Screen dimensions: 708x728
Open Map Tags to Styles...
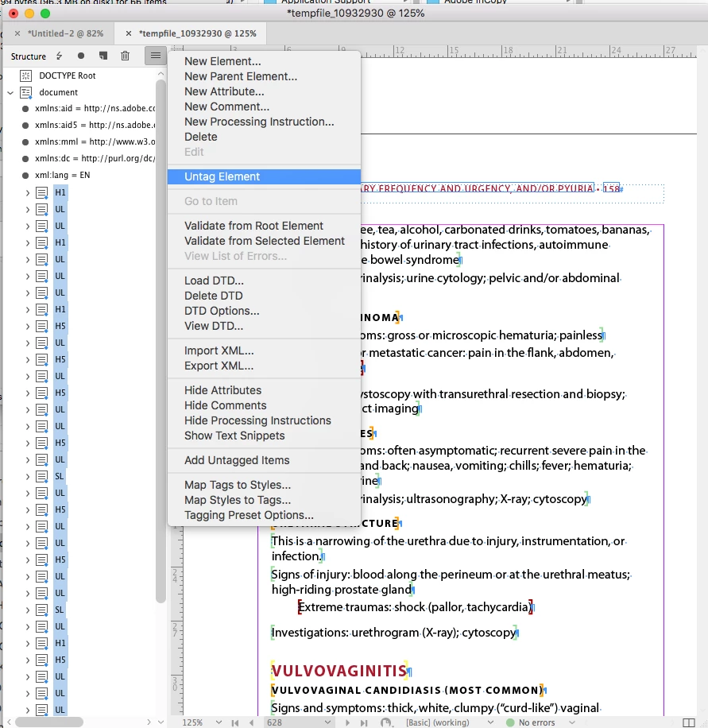238,485
